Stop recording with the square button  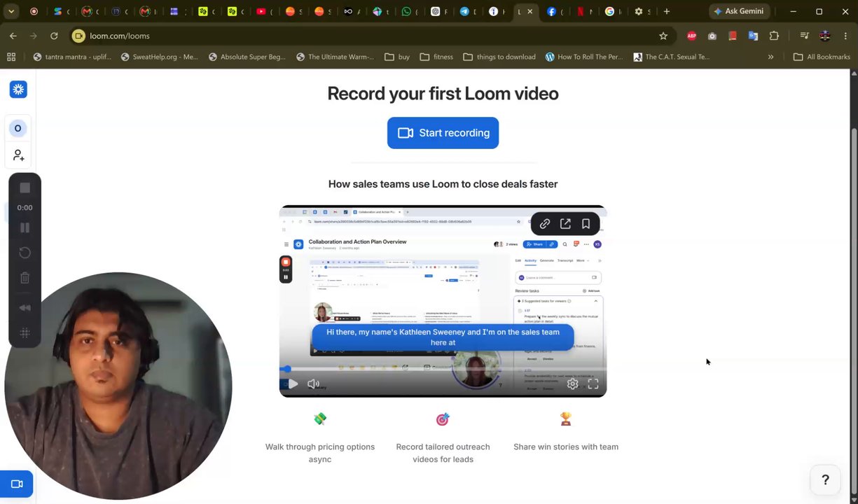click(25, 188)
